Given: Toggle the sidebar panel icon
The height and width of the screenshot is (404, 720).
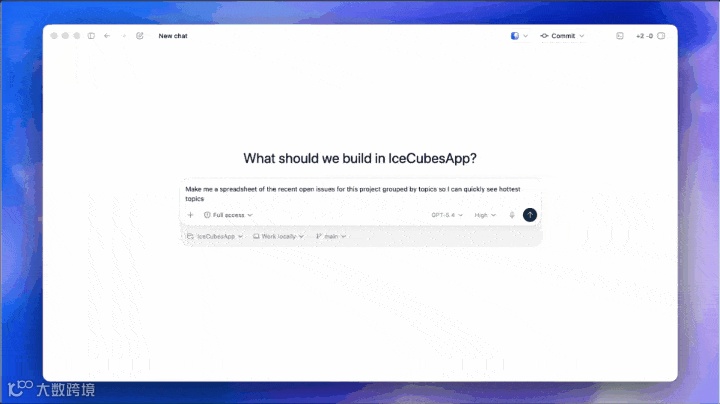Looking at the screenshot, I should tap(91, 36).
